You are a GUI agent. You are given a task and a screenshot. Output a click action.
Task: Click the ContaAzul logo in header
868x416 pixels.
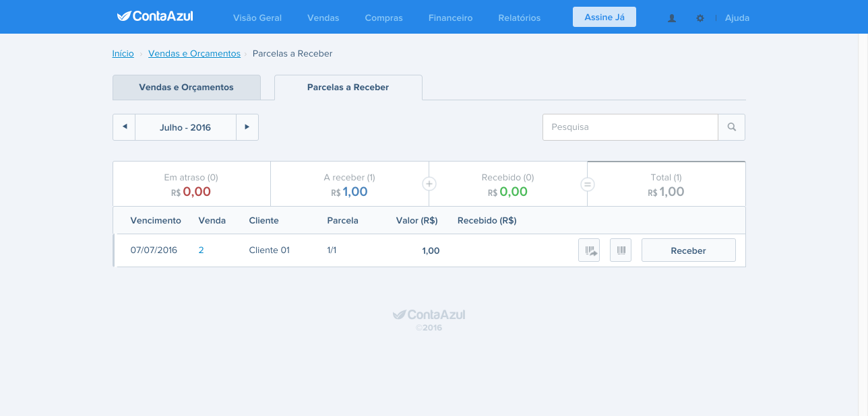(x=155, y=16)
